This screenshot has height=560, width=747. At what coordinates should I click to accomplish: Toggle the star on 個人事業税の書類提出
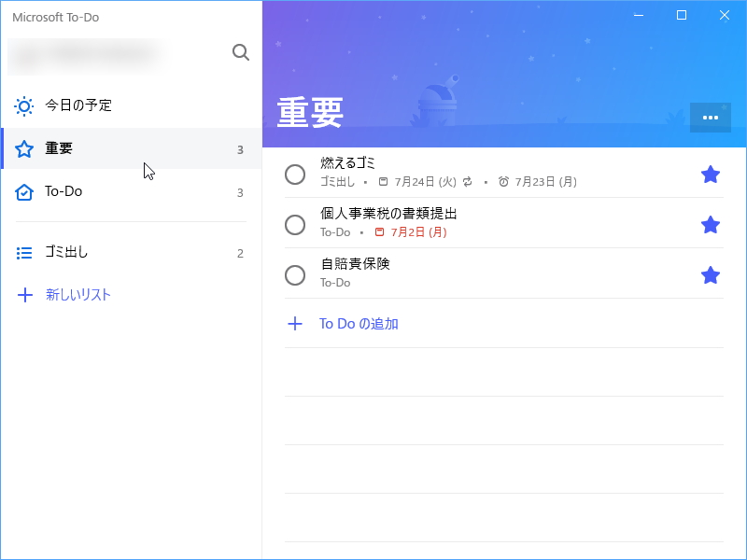(711, 224)
